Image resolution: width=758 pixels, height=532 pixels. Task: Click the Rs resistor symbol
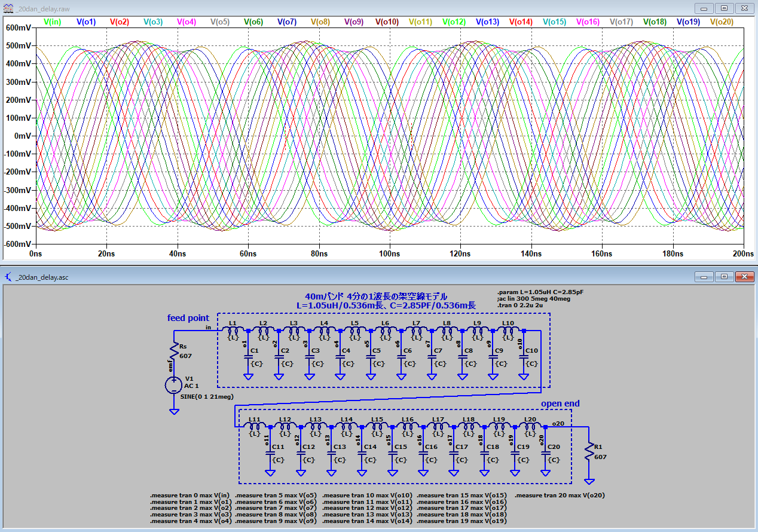click(x=174, y=350)
